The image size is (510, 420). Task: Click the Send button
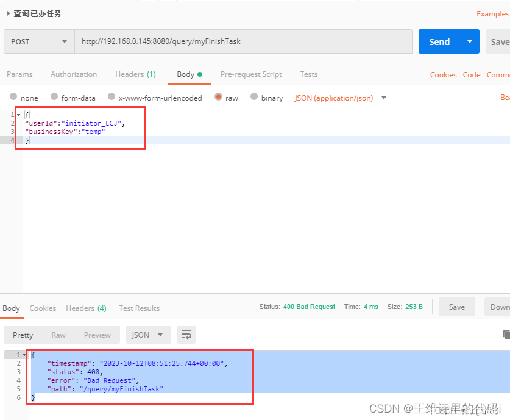[439, 41]
